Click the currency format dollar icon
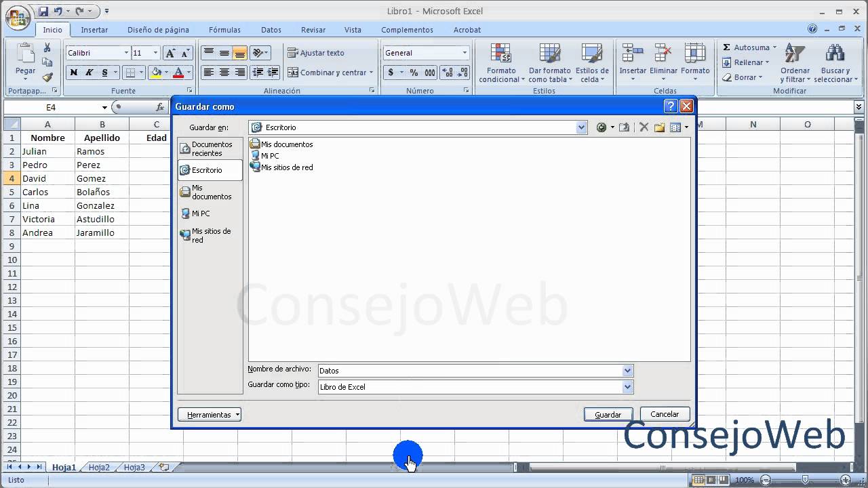The height and width of the screenshot is (488, 868). (x=391, y=73)
